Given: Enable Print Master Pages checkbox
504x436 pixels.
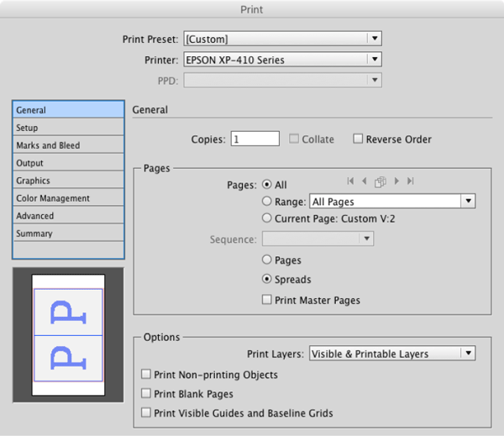Looking at the screenshot, I should (x=266, y=300).
